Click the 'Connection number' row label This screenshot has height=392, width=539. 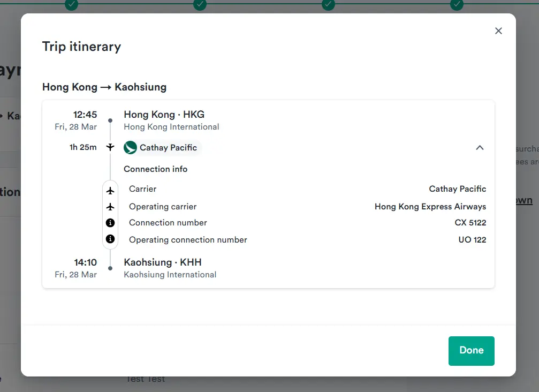pyautogui.click(x=168, y=223)
